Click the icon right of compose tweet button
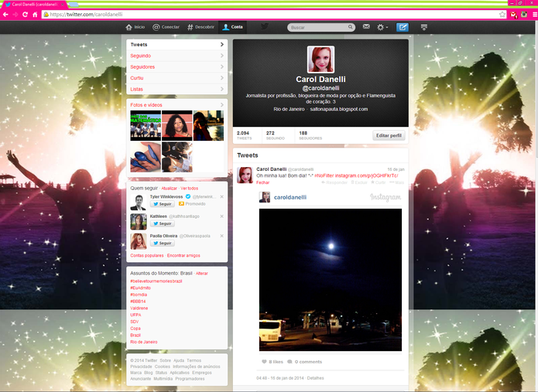 (424, 27)
